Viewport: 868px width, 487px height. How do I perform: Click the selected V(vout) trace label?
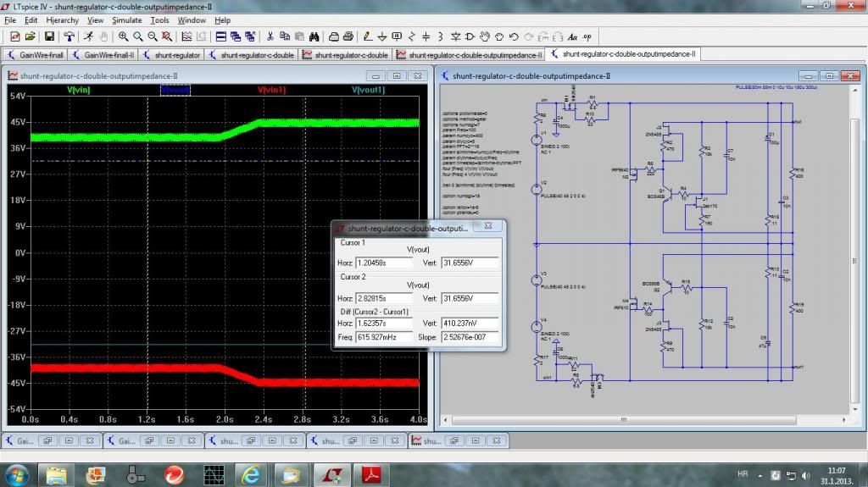pos(175,90)
